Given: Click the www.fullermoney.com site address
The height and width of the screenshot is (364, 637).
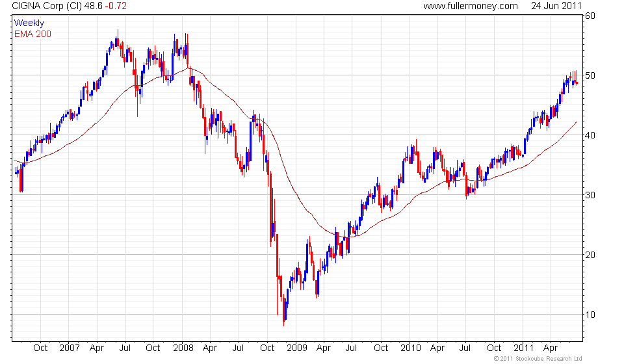Looking at the screenshot, I should coord(471,6).
